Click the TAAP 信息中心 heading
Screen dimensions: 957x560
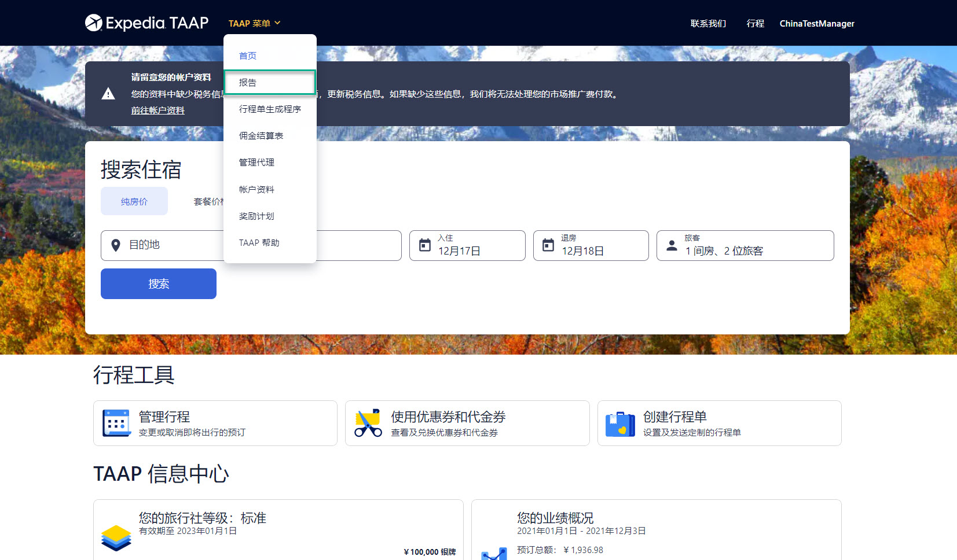162,474
